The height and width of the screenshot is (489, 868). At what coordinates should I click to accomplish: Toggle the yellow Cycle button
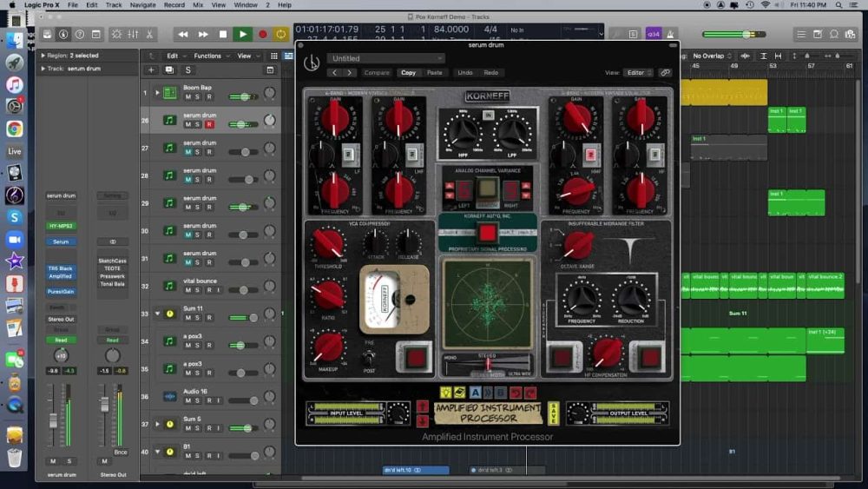tap(280, 35)
